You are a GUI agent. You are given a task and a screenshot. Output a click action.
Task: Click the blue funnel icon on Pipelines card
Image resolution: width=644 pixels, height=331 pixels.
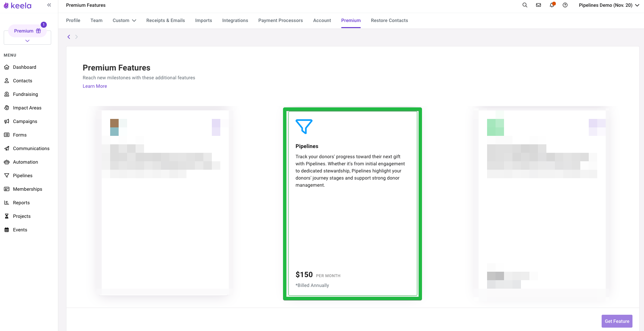(x=304, y=126)
